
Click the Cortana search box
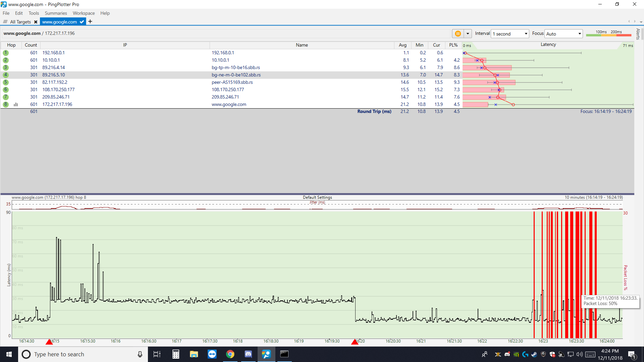tap(83, 354)
